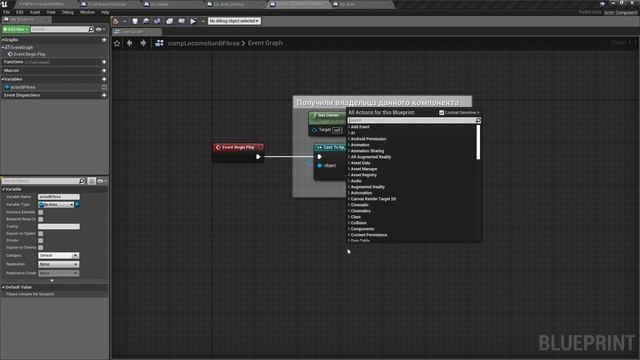Open the Asset menu
The image size is (640, 360).
[x=35, y=12]
